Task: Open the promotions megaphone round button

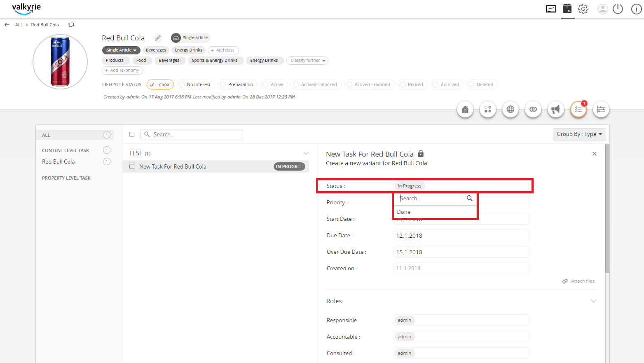Action: click(x=556, y=109)
